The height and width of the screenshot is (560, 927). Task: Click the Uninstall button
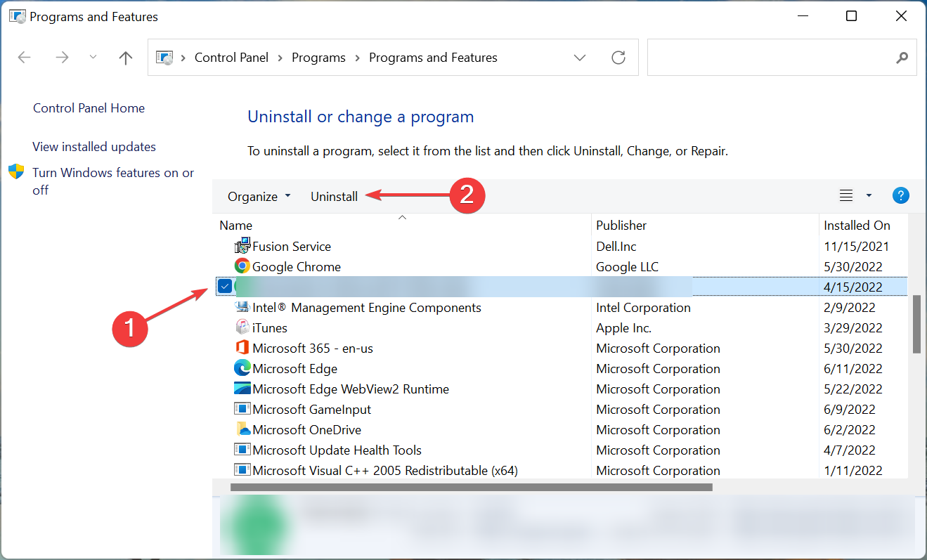click(334, 196)
